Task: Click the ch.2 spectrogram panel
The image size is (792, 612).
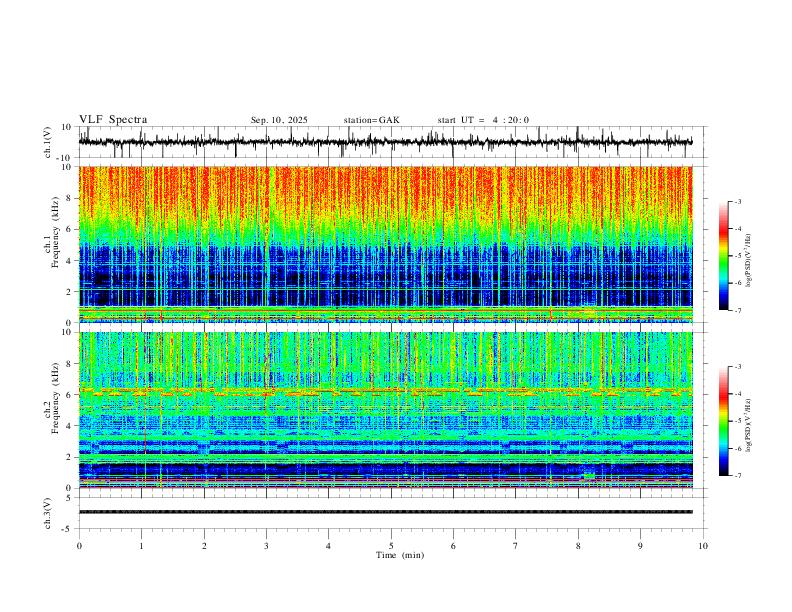Action: pyautogui.click(x=385, y=410)
